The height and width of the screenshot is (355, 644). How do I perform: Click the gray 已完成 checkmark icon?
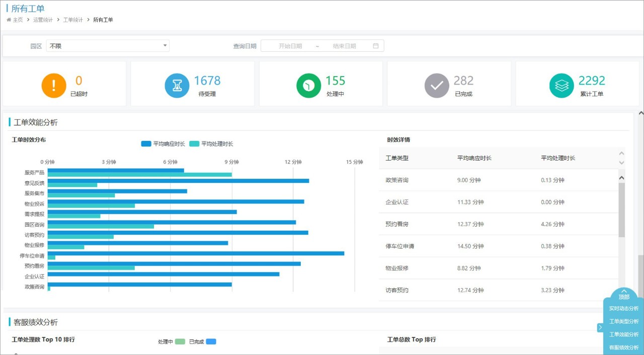pos(437,86)
